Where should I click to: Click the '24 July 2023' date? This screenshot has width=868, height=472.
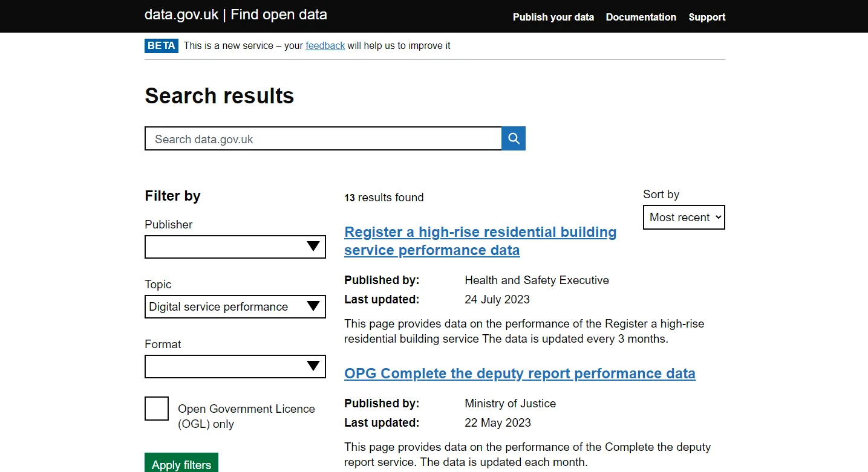tap(497, 299)
